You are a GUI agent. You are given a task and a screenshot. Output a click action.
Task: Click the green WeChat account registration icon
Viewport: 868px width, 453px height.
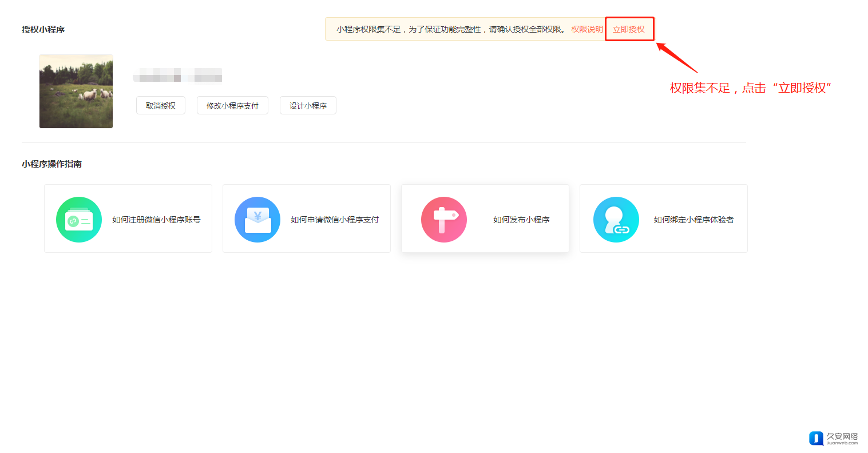coord(79,220)
